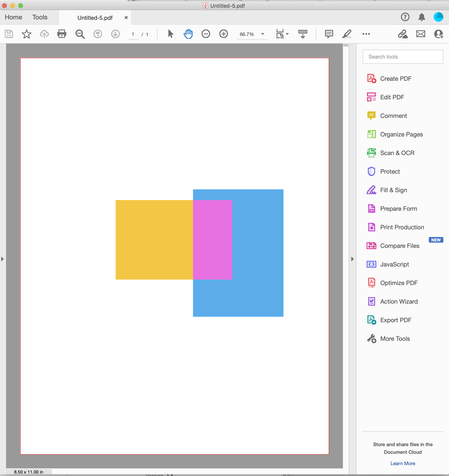The height and width of the screenshot is (476, 449).
Task: Add a sticky note comment
Action: coord(329,34)
